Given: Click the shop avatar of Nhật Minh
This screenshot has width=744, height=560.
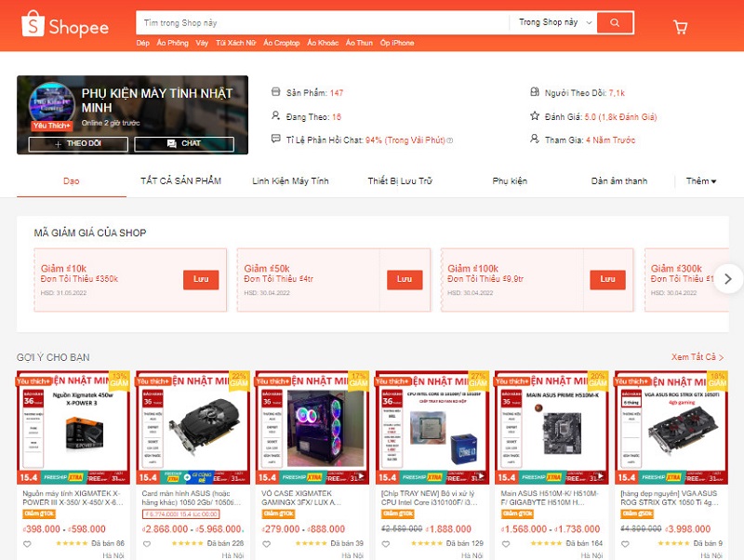Looking at the screenshot, I should coord(52,104).
